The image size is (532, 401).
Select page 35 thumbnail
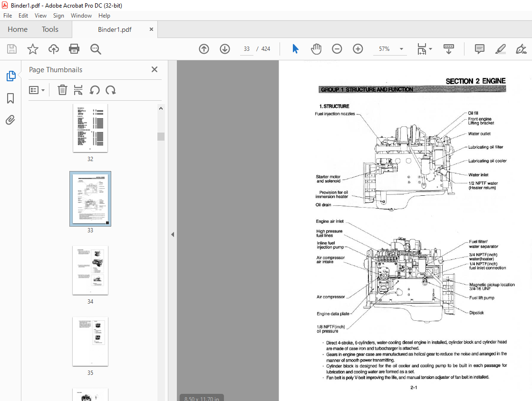point(90,341)
